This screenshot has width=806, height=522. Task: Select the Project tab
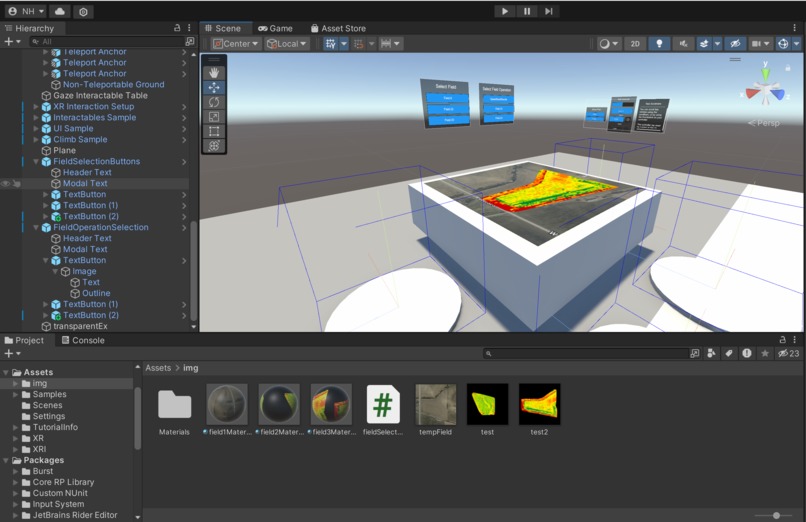24,340
